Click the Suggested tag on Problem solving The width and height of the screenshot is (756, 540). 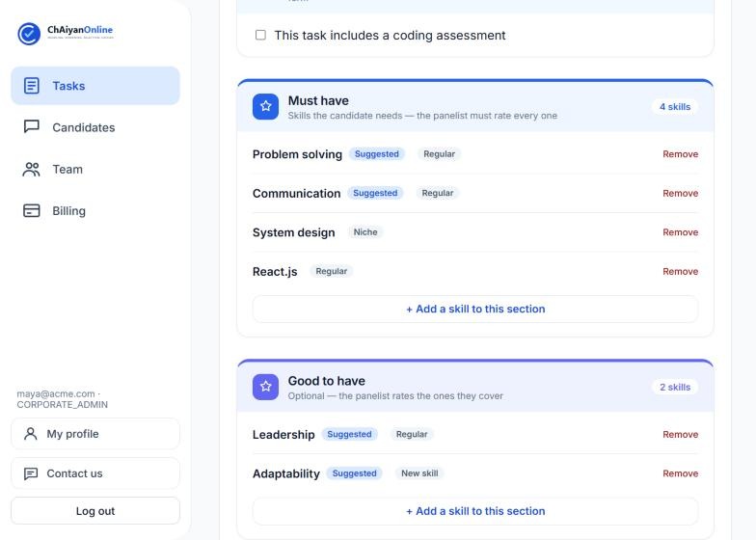point(377,154)
